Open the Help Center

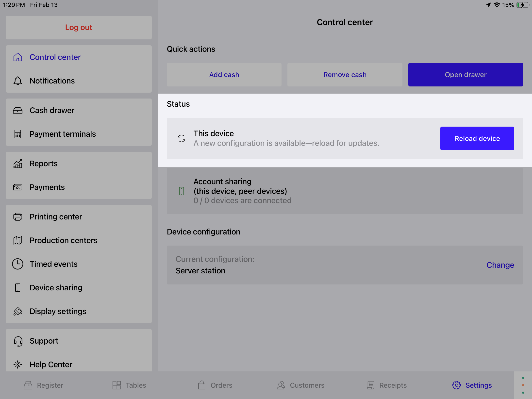point(51,364)
